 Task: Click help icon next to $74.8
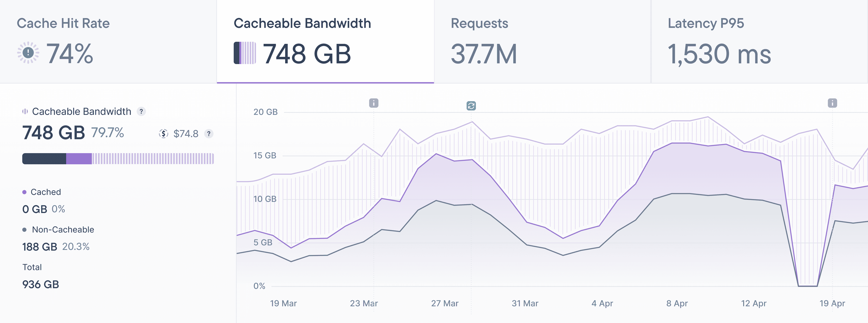click(x=209, y=134)
